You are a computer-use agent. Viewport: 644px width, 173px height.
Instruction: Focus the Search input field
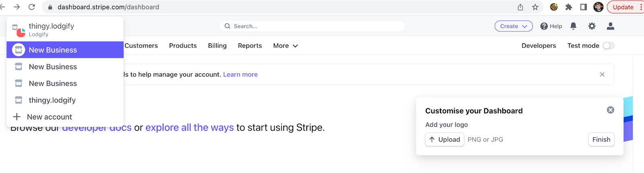pyautogui.click(x=312, y=26)
